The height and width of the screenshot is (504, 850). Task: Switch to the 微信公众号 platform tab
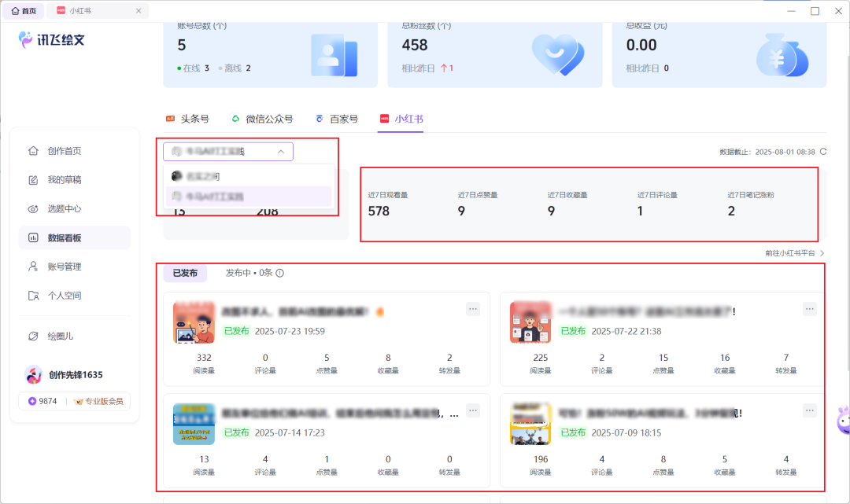tap(262, 119)
